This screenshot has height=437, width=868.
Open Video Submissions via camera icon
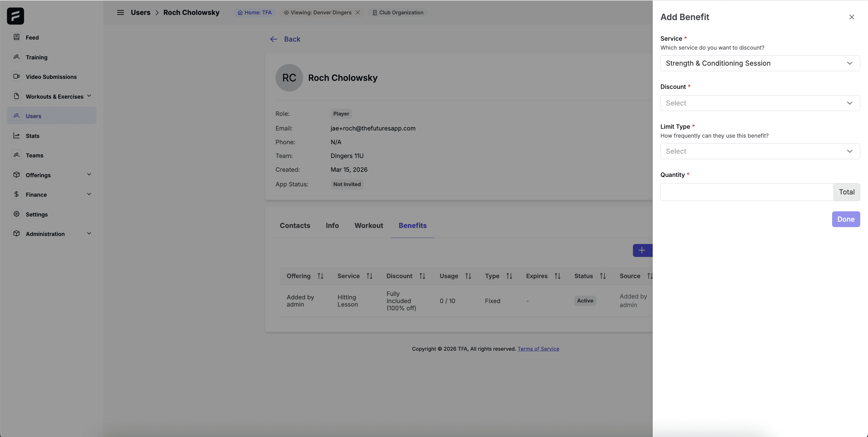pos(17,77)
